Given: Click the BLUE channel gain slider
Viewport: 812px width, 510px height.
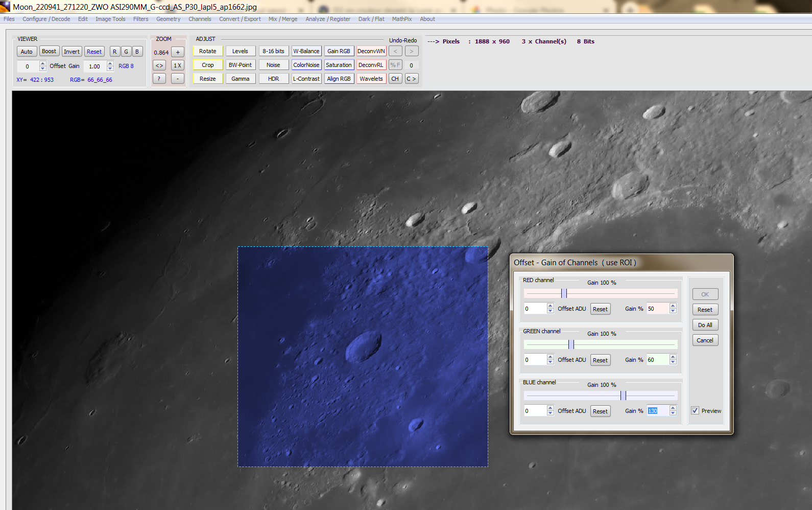Looking at the screenshot, I should 601,396.
